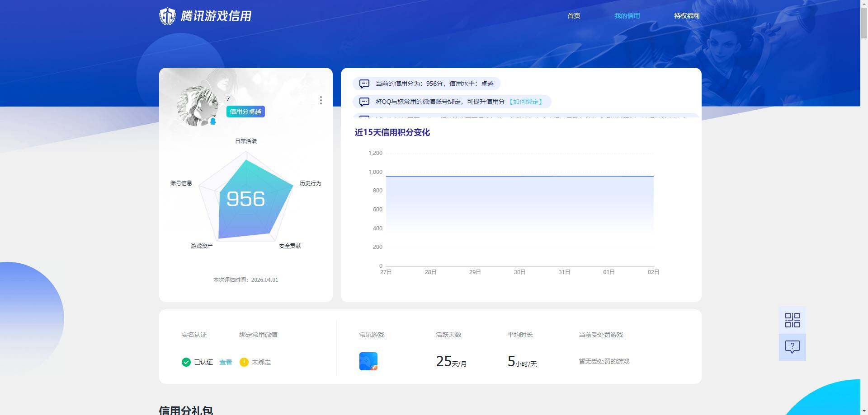Click the 956 score in radar chart
The height and width of the screenshot is (415, 868).
(x=245, y=199)
